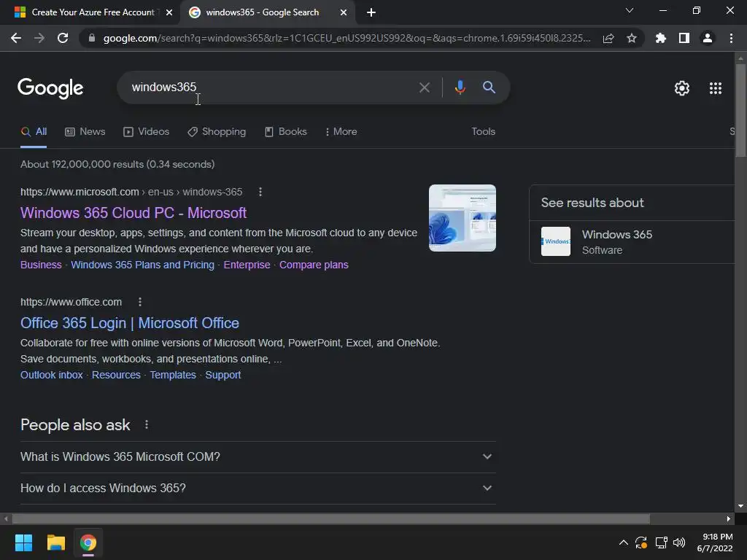Bookmark this page with star icon
This screenshot has height=560, width=747.
tap(632, 38)
